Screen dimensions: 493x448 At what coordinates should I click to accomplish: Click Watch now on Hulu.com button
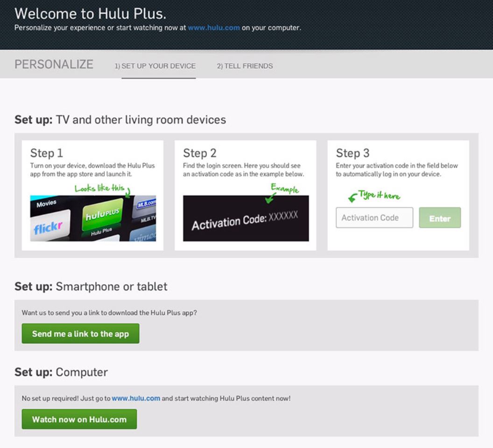tap(79, 419)
